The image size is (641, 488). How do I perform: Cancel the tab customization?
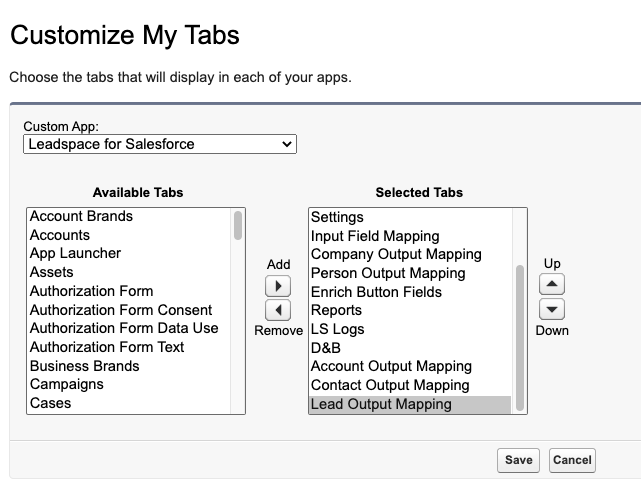tap(572, 460)
